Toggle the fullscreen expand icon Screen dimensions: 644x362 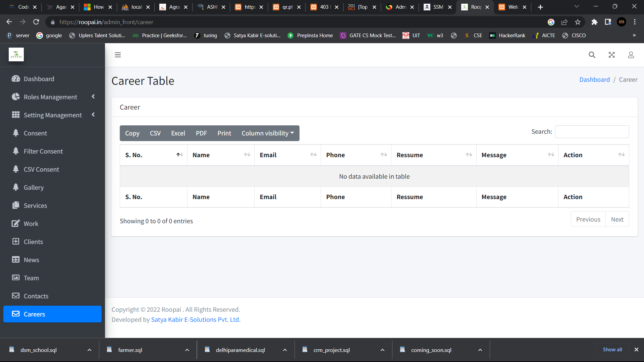[612, 55]
